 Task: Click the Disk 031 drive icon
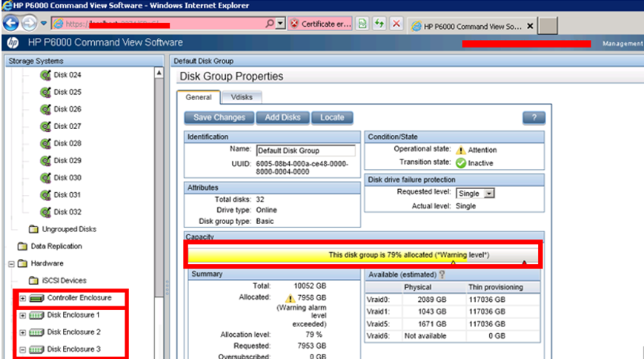click(45, 195)
